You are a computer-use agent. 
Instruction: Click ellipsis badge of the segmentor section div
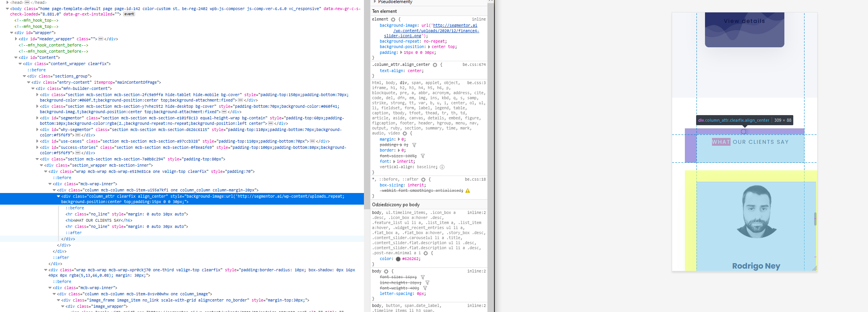pyautogui.click(x=271, y=123)
